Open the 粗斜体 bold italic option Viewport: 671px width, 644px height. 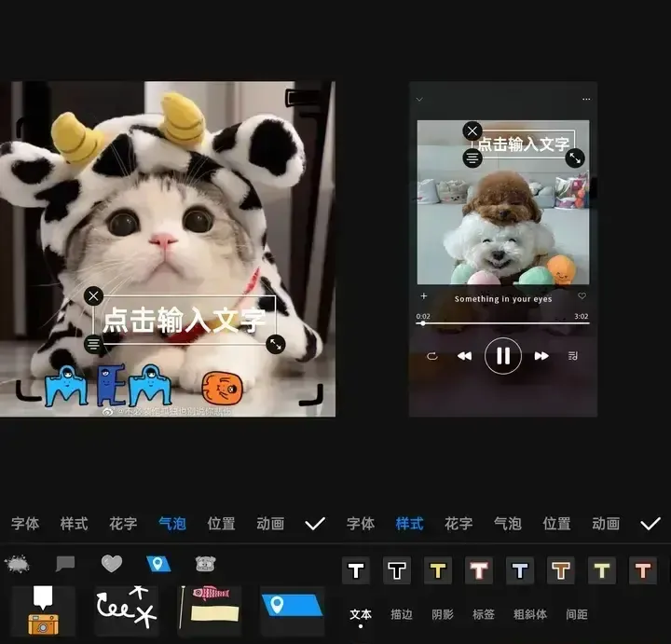pyautogui.click(x=529, y=615)
